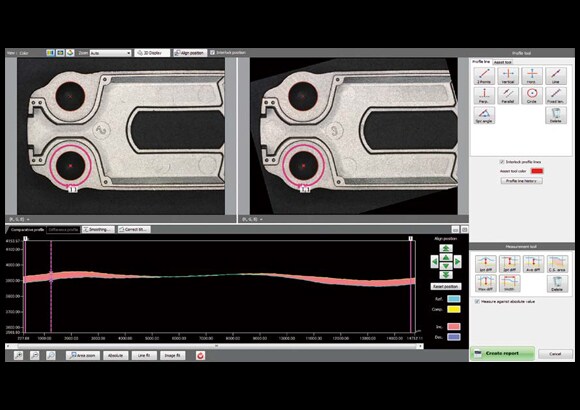Pick the Circle profile tool
The height and width of the screenshot is (410, 580).
(x=532, y=95)
